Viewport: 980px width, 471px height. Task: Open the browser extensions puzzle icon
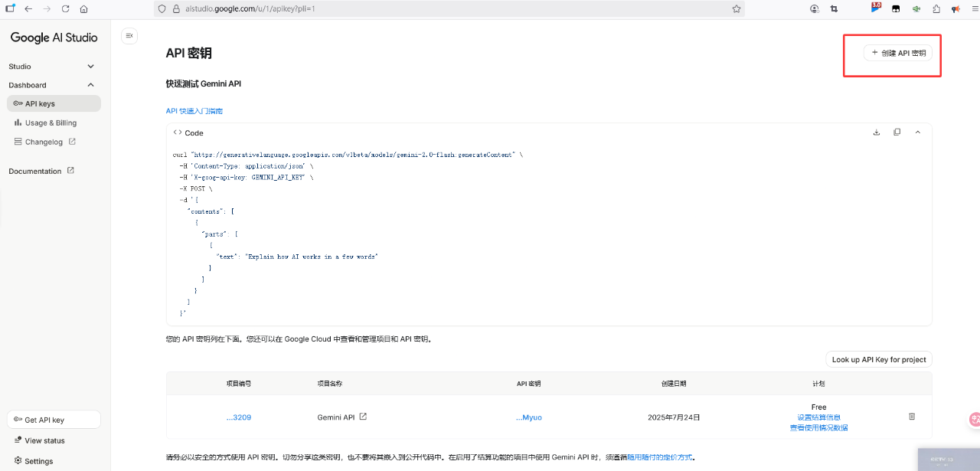(936, 9)
